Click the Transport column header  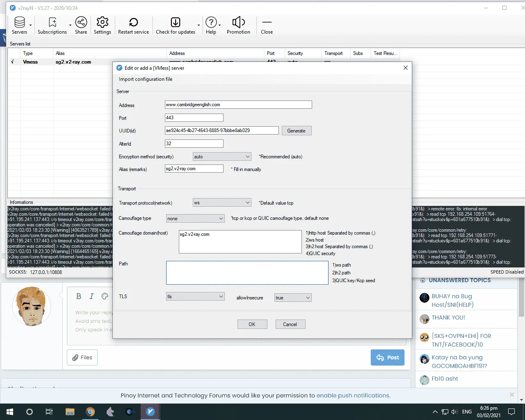click(336, 53)
